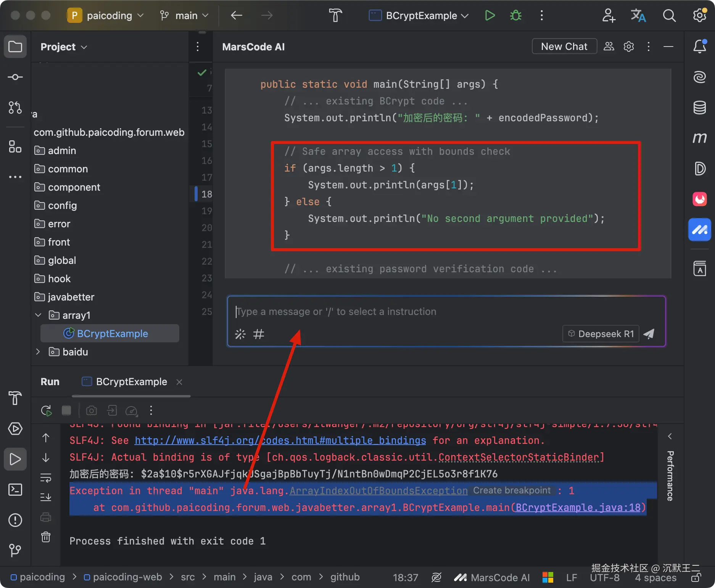Click Create breakpoint in the console
The height and width of the screenshot is (588, 715).
click(x=512, y=490)
